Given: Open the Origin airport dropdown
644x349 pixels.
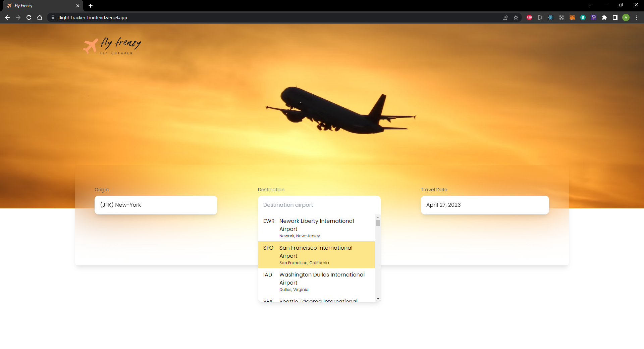Looking at the screenshot, I should [x=156, y=205].
